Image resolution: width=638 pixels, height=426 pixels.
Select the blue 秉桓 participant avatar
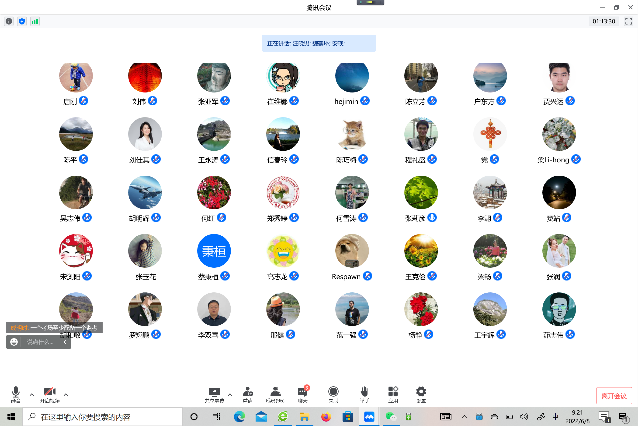(x=213, y=250)
